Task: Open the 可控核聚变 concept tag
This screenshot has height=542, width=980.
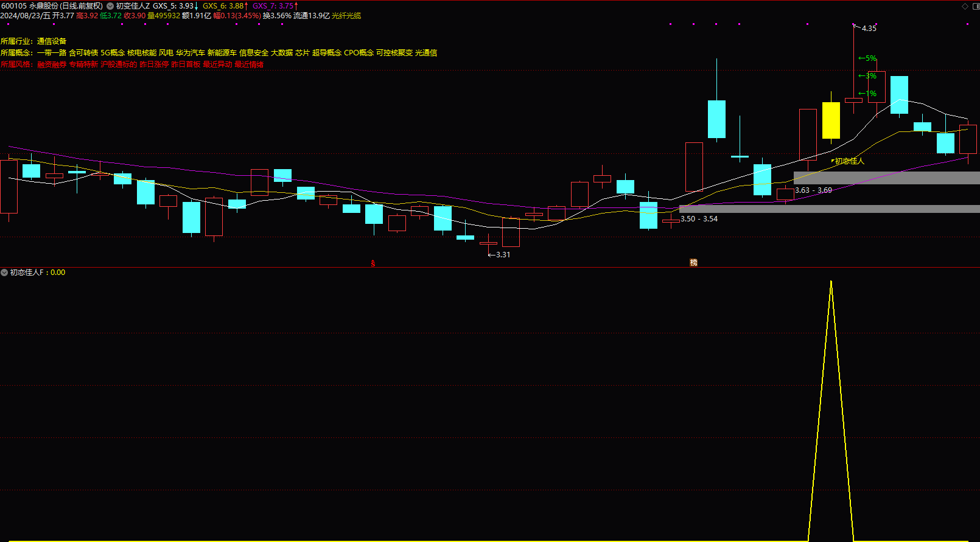Action: 394,53
